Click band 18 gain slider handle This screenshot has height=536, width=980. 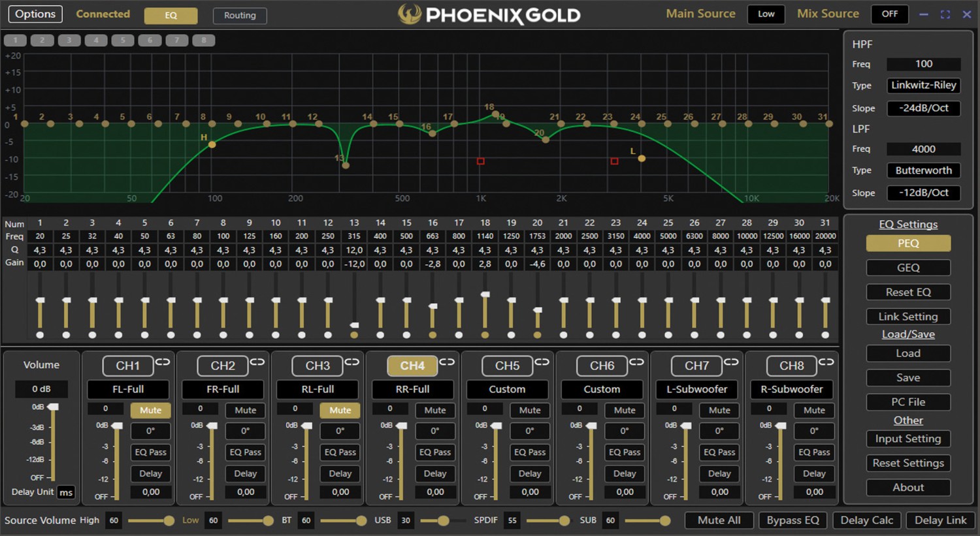(485, 294)
